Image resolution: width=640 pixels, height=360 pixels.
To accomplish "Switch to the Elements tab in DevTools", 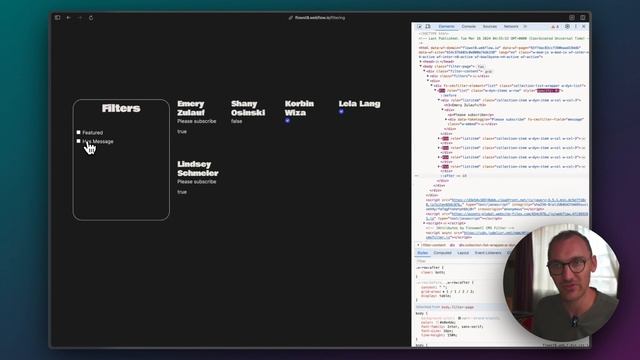I will [447, 27].
